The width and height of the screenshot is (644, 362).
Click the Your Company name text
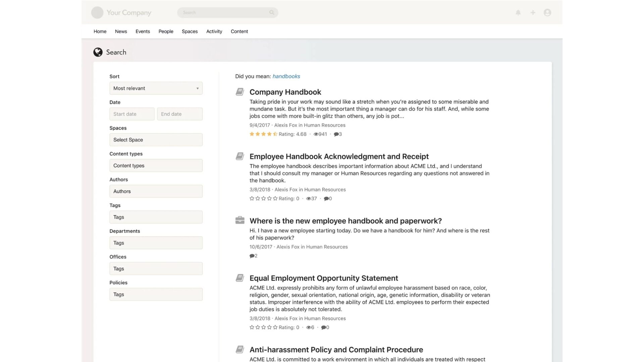coord(129,13)
